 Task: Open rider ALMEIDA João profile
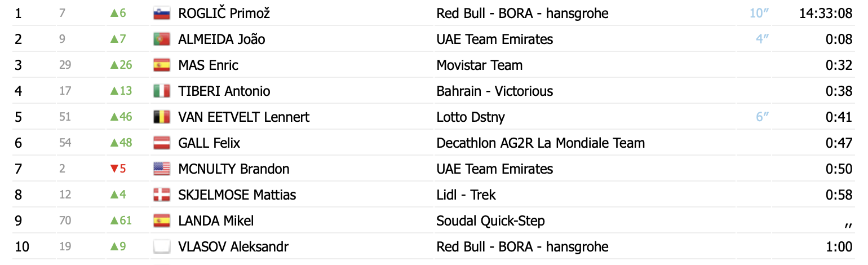222,39
